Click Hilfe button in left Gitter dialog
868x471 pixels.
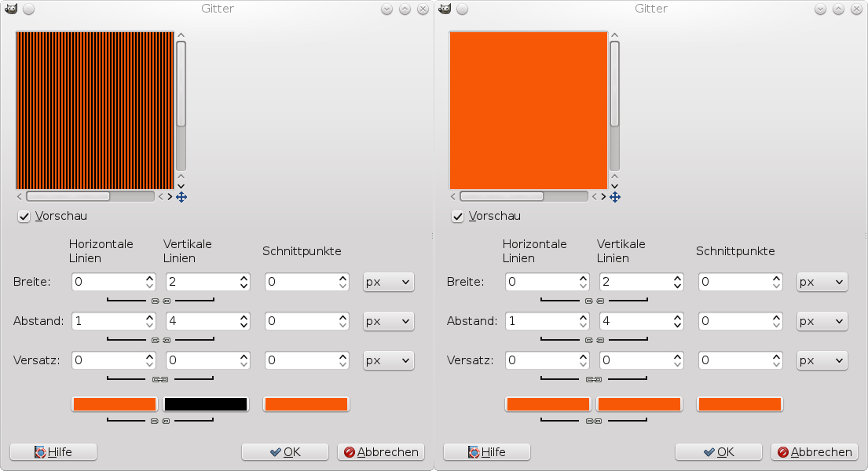(x=53, y=452)
